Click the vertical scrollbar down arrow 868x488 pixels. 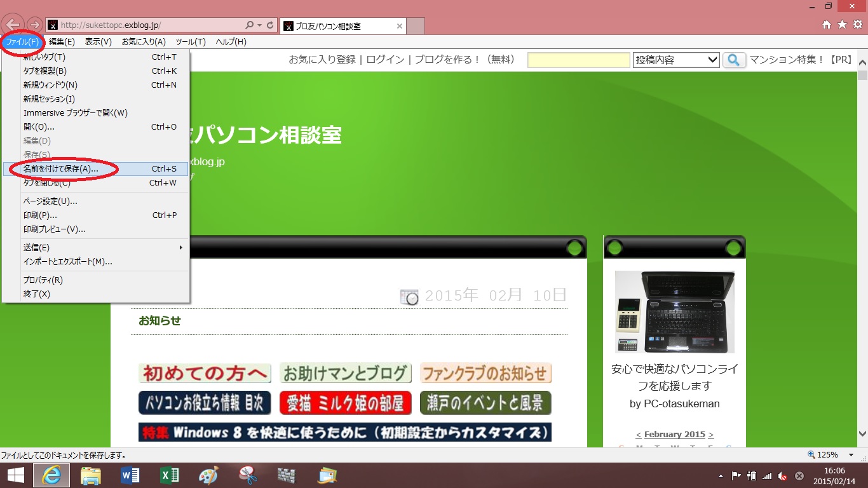[862, 433]
